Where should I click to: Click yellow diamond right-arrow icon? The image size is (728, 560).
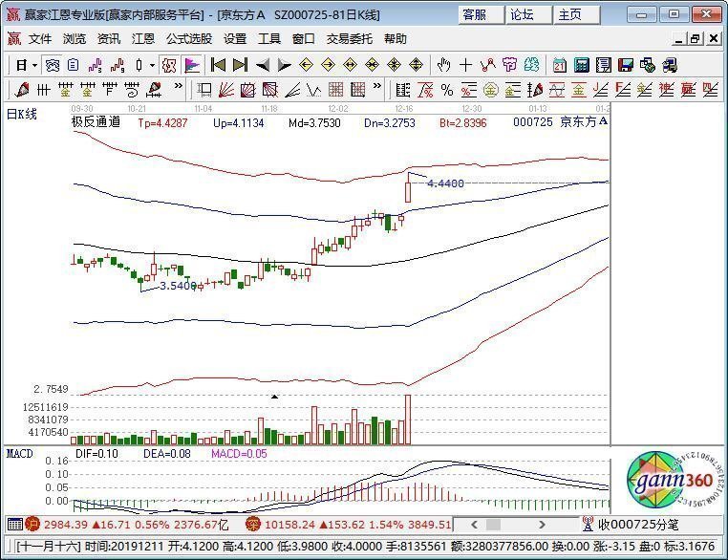(329, 65)
